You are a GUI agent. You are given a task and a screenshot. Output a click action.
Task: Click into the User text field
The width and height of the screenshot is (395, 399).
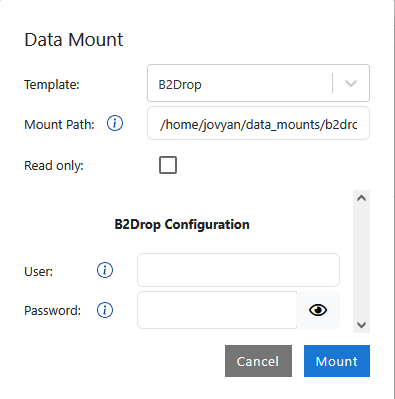(x=238, y=270)
